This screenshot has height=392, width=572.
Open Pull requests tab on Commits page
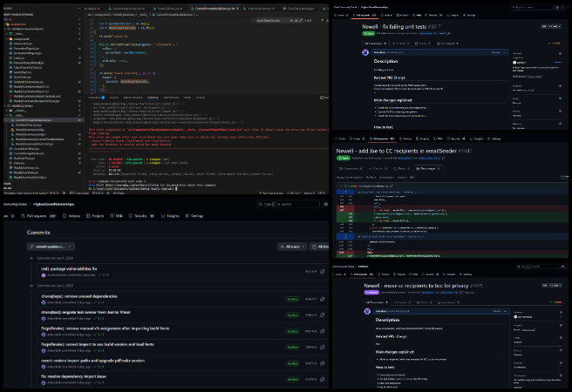tap(39, 216)
